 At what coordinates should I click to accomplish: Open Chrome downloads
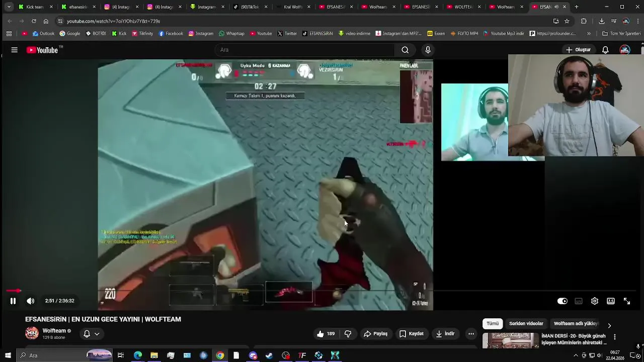click(601, 21)
